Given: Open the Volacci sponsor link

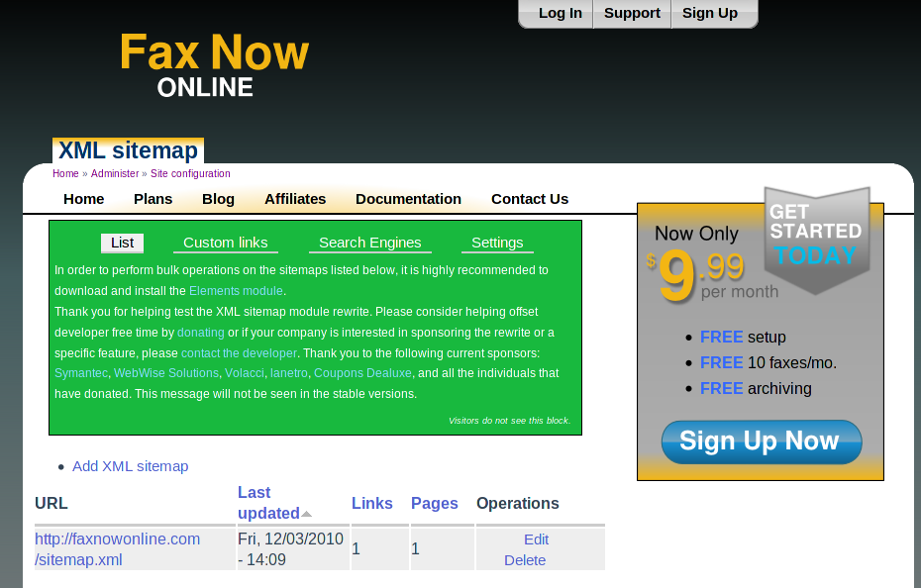Looking at the screenshot, I should pyautogui.click(x=245, y=373).
